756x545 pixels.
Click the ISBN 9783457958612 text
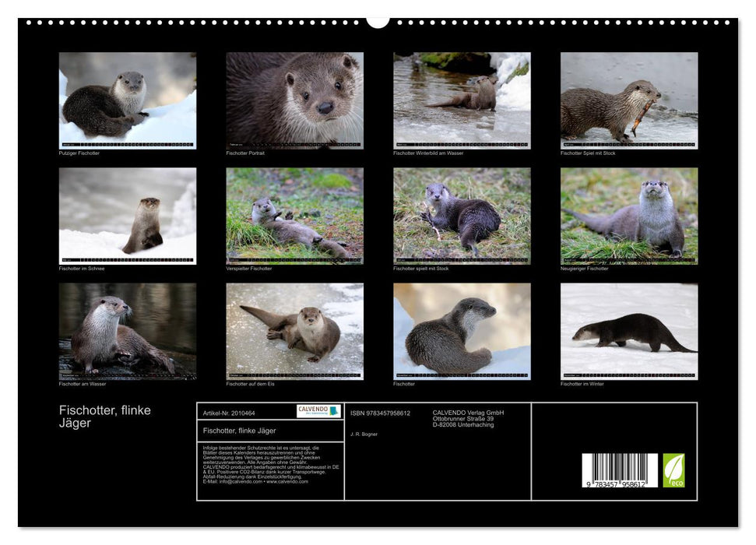click(x=380, y=413)
